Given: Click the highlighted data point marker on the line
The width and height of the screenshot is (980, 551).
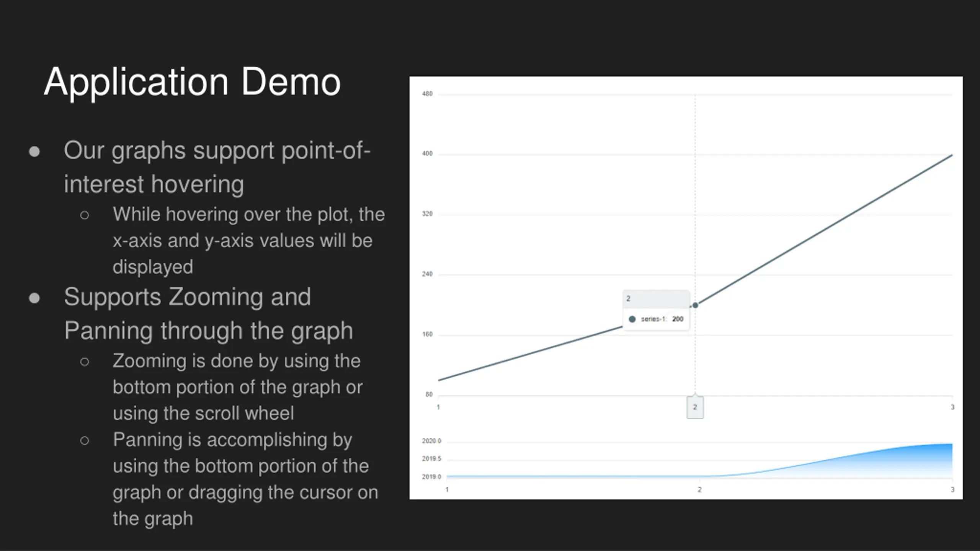Looking at the screenshot, I should click(x=695, y=305).
